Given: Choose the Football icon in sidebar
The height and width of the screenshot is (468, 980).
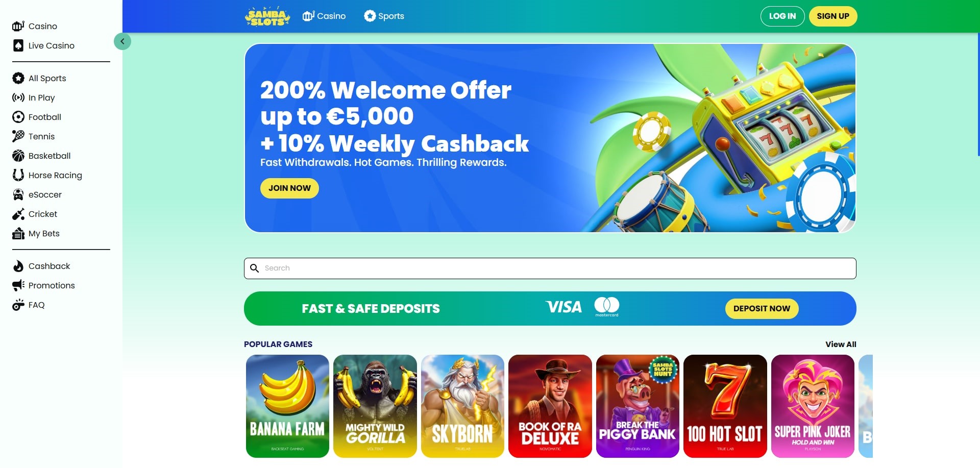Looking at the screenshot, I should (18, 117).
